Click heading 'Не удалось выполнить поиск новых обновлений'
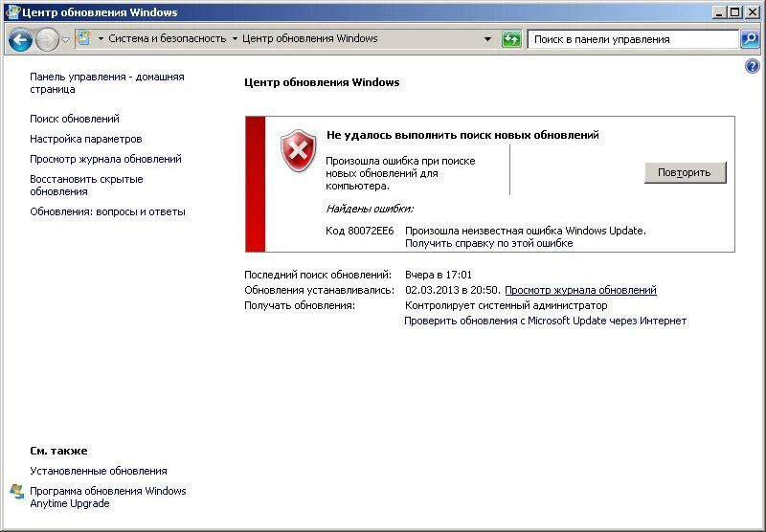 [462, 135]
